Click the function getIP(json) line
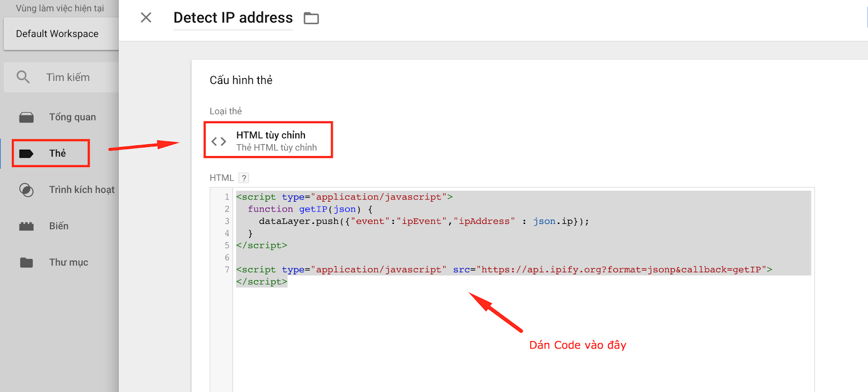Screen dimensions: 868x392 click(x=310, y=209)
